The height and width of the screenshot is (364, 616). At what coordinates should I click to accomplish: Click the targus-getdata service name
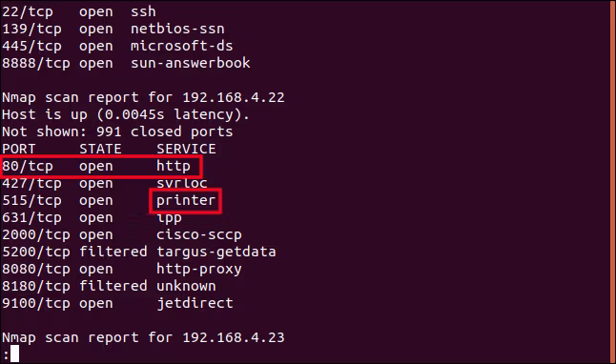(216, 253)
